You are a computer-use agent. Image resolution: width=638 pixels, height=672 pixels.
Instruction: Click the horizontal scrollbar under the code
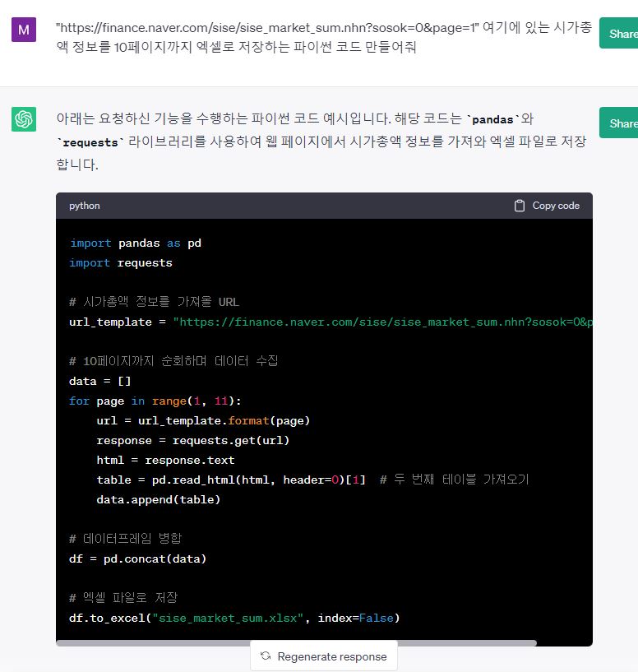pyautogui.click(x=296, y=643)
